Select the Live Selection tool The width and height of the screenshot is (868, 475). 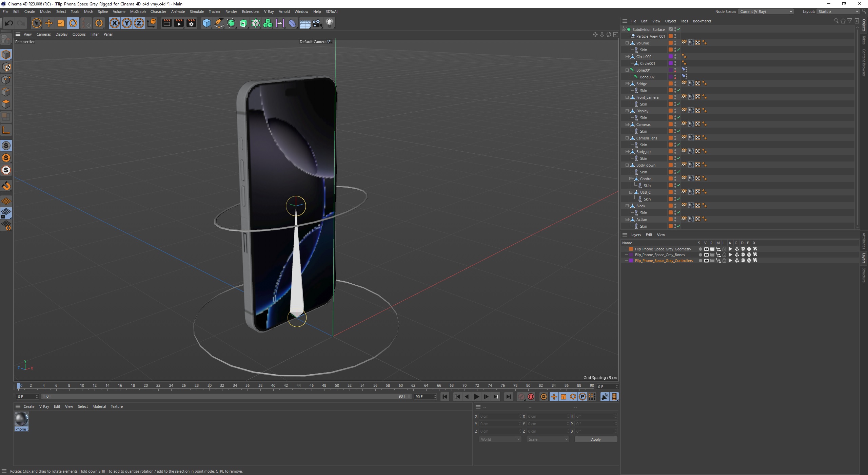[36, 23]
